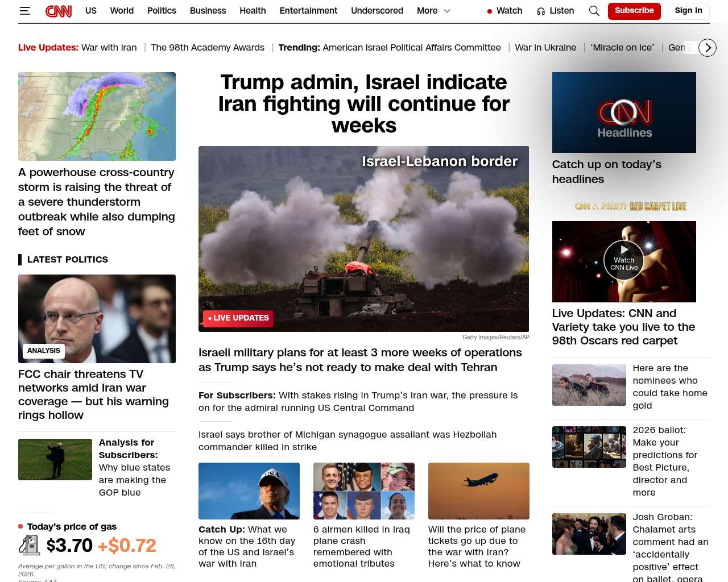The width and height of the screenshot is (728, 582).
Task: Open the World section
Action: [x=122, y=11]
